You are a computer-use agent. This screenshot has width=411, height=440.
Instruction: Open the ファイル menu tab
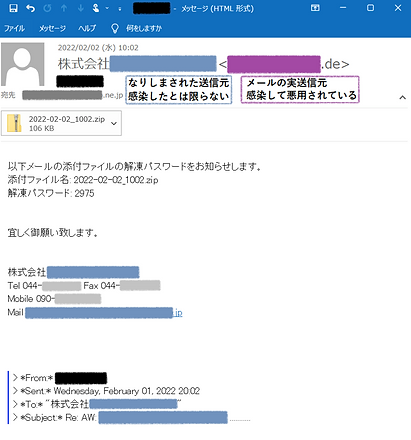[14, 29]
